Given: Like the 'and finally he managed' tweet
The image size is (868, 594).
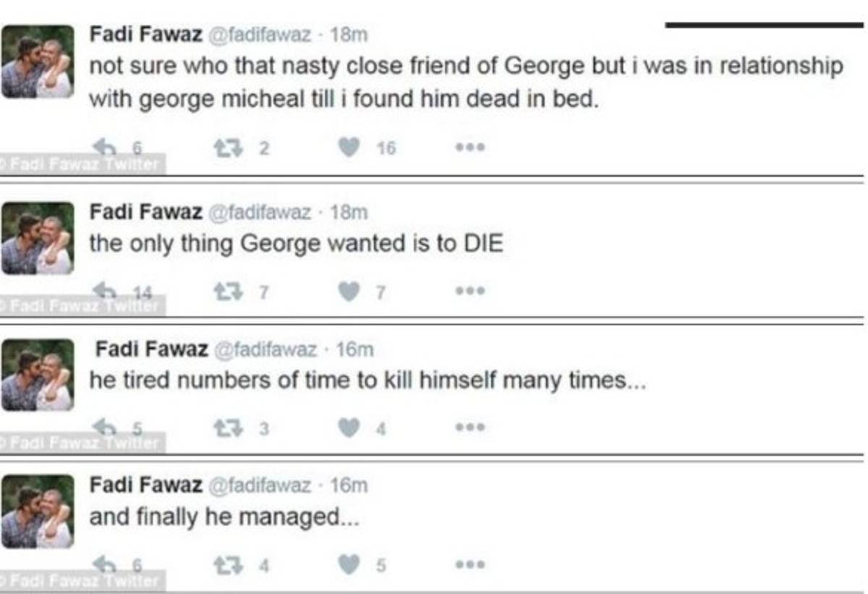Looking at the screenshot, I should [x=349, y=565].
